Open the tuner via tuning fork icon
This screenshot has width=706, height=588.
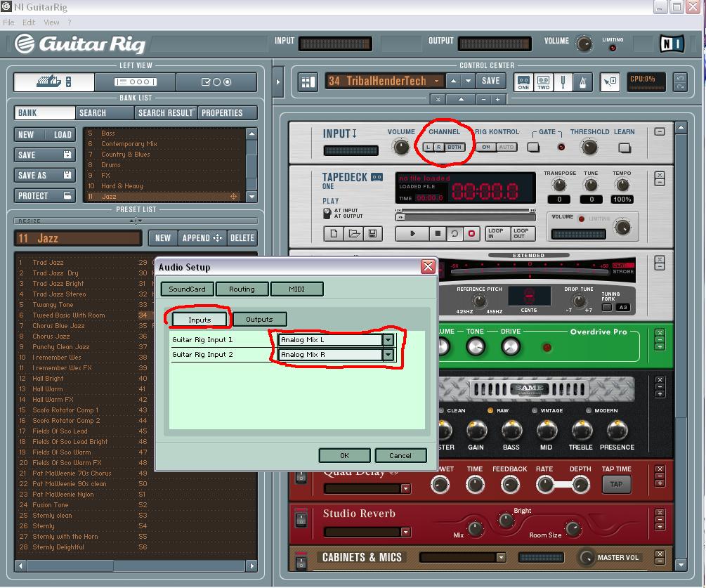click(563, 82)
